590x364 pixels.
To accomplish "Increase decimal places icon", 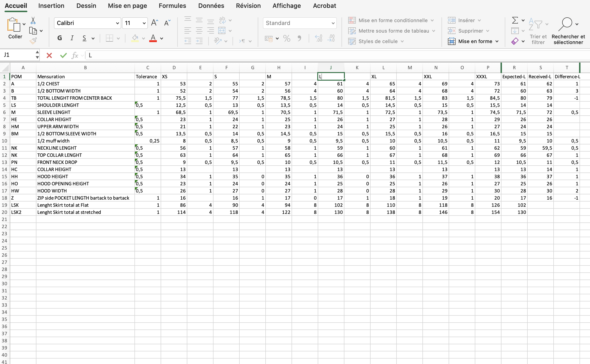I will point(319,38).
